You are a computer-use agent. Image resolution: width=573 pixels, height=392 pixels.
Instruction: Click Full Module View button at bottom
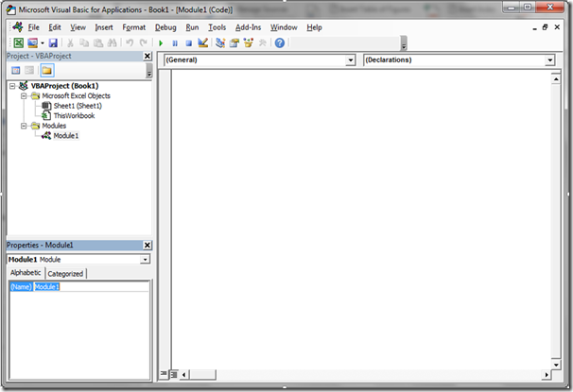click(174, 374)
